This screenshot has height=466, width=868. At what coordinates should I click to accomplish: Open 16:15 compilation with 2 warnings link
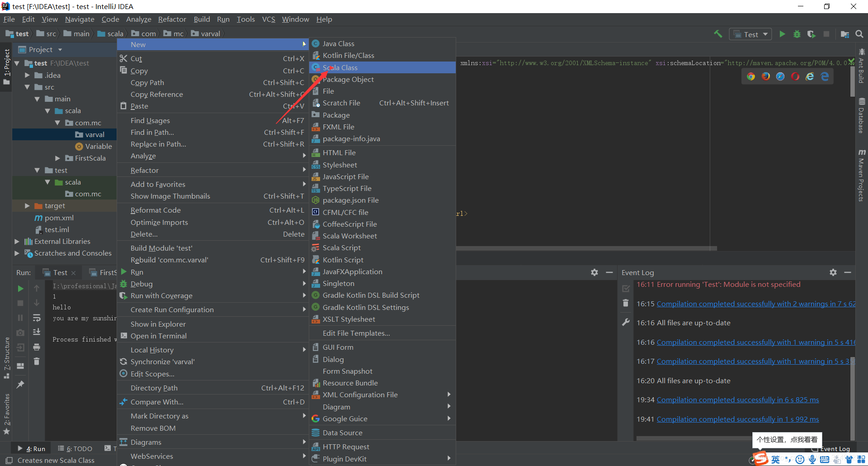tap(756, 304)
